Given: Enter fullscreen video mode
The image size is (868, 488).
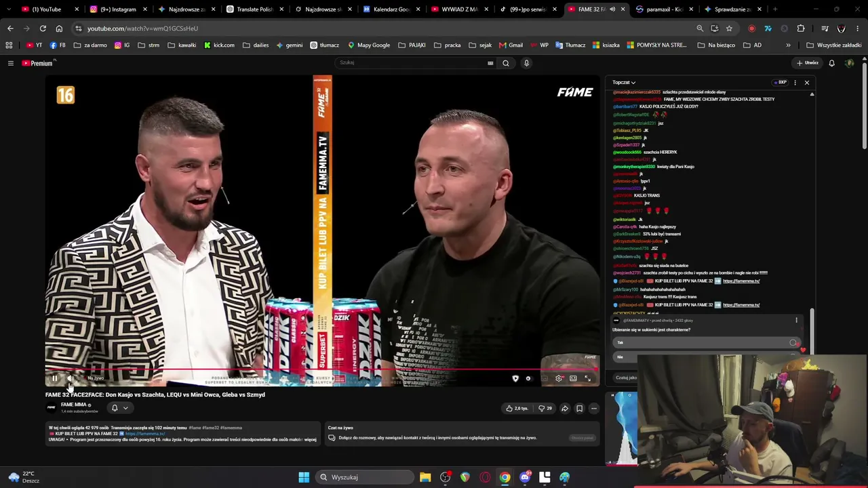Looking at the screenshot, I should pos(588,378).
